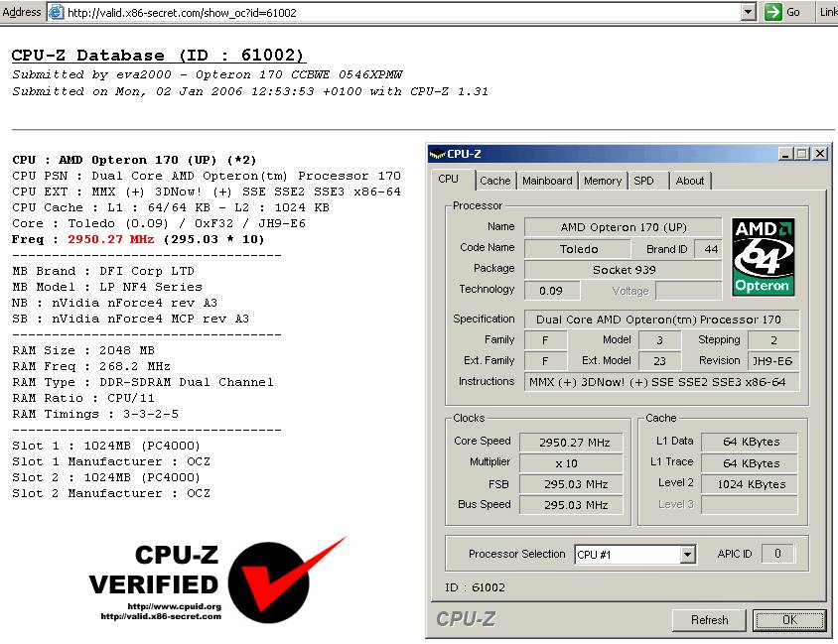
Task: Click the Multiplier x 10 value
Action: coord(571,463)
